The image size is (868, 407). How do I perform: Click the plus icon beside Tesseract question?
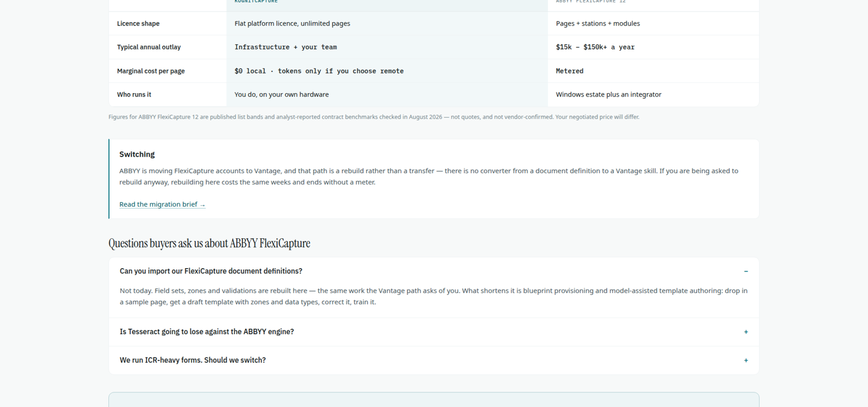746,332
